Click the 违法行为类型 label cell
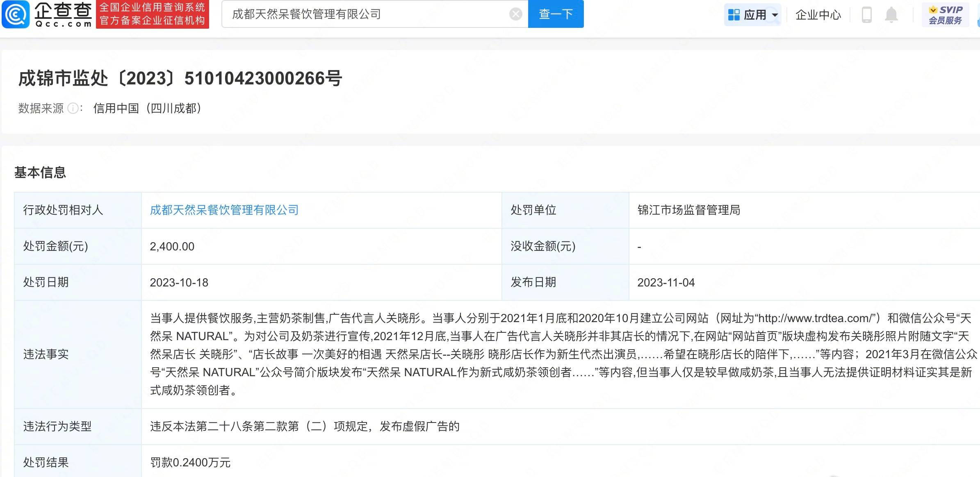This screenshot has height=477, width=980. tap(78, 427)
